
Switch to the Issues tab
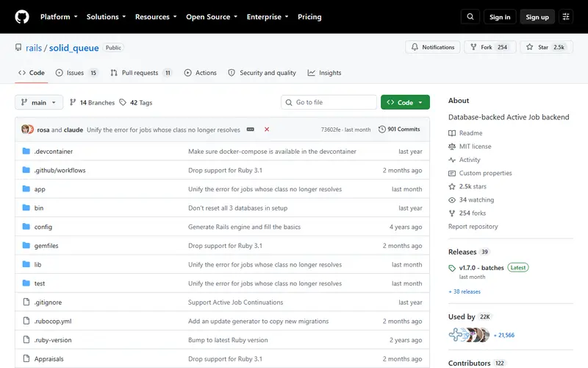[77, 73]
